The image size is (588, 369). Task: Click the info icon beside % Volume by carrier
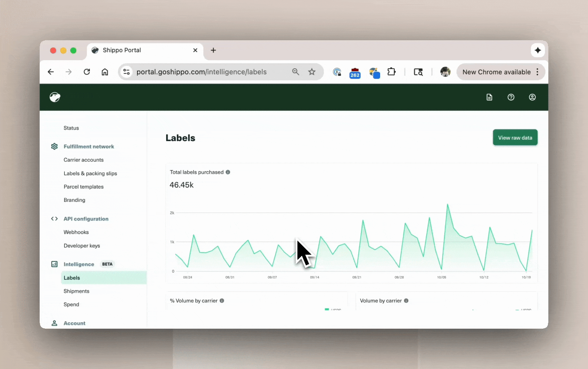click(222, 301)
